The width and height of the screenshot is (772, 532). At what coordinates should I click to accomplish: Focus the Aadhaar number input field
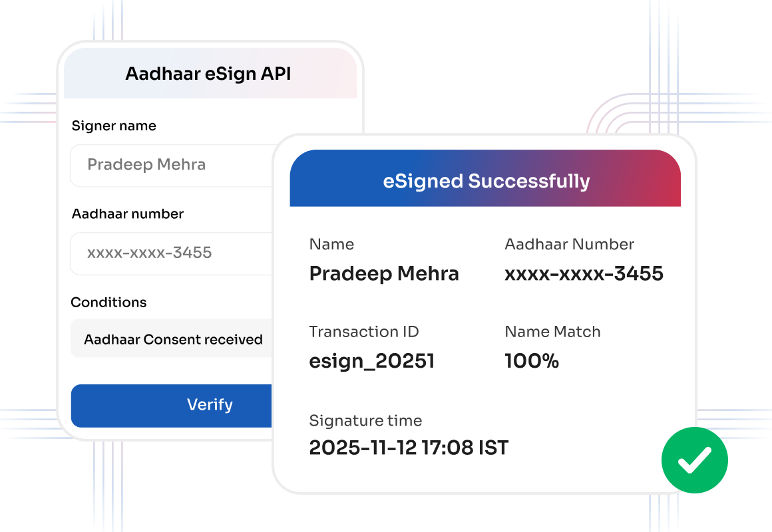pyautogui.click(x=171, y=253)
